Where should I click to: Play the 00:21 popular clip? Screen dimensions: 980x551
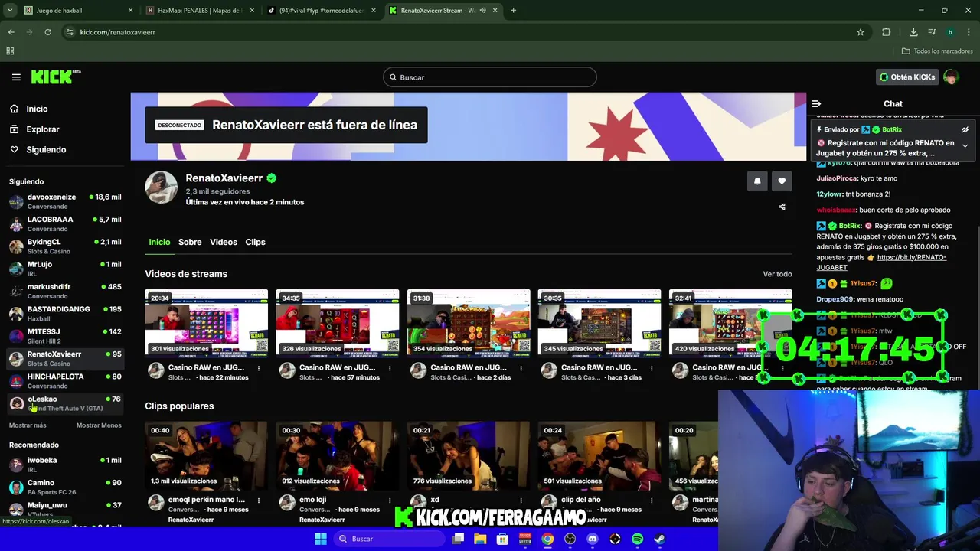(469, 455)
